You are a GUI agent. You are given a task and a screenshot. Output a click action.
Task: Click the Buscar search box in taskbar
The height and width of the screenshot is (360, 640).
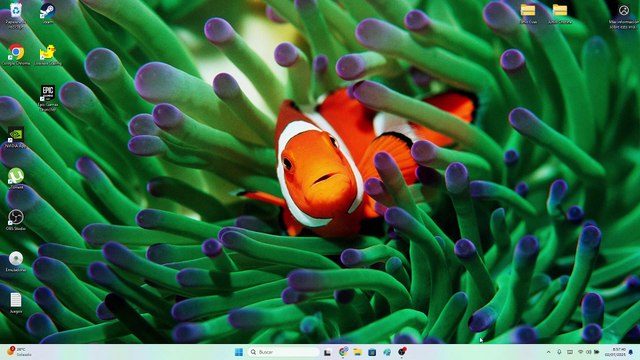(284, 352)
